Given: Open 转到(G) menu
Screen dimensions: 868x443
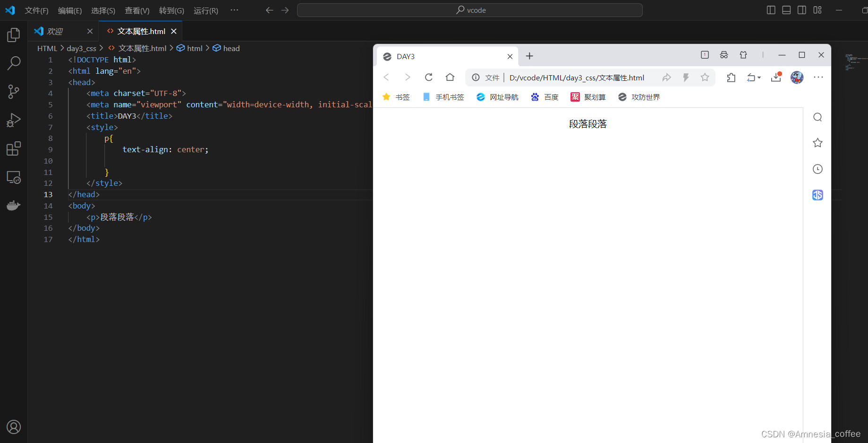Looking at the screenshot, I should [171, 10].
